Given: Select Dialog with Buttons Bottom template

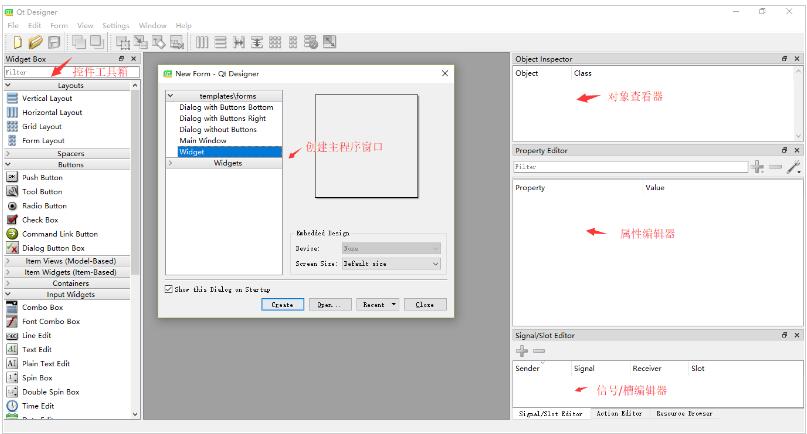Looking at the screenshot, I should (226, 107).
